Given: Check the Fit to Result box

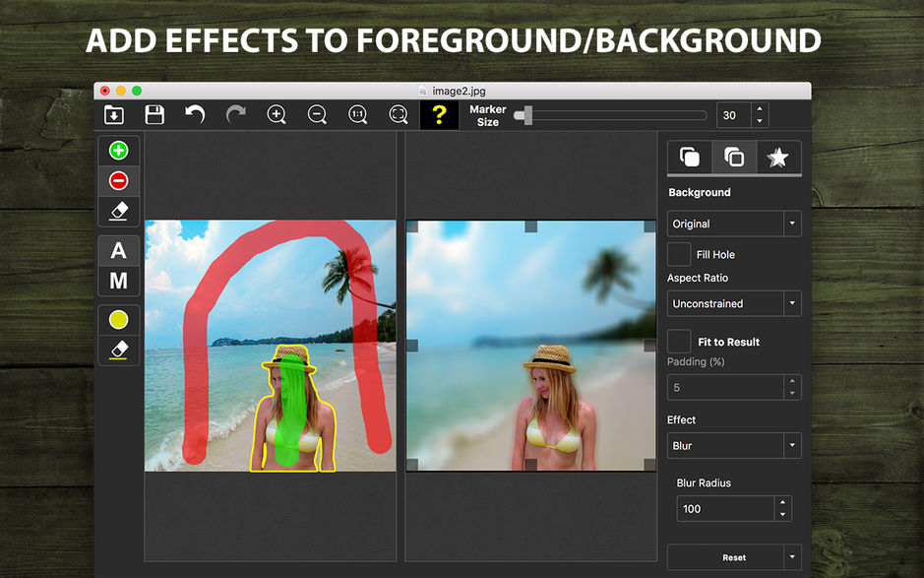Looking at the screenshot, I should pyautogui.click(x=677, y=342).
